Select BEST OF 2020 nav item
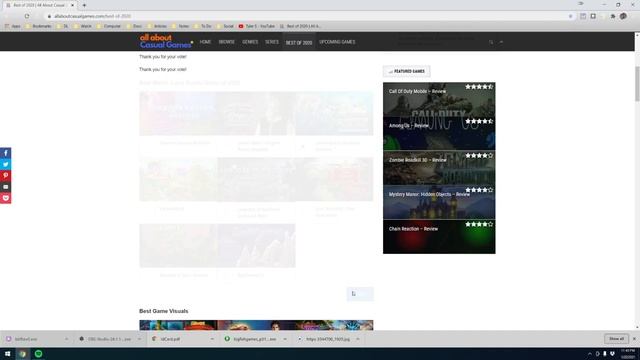 [x=299, y=42]
